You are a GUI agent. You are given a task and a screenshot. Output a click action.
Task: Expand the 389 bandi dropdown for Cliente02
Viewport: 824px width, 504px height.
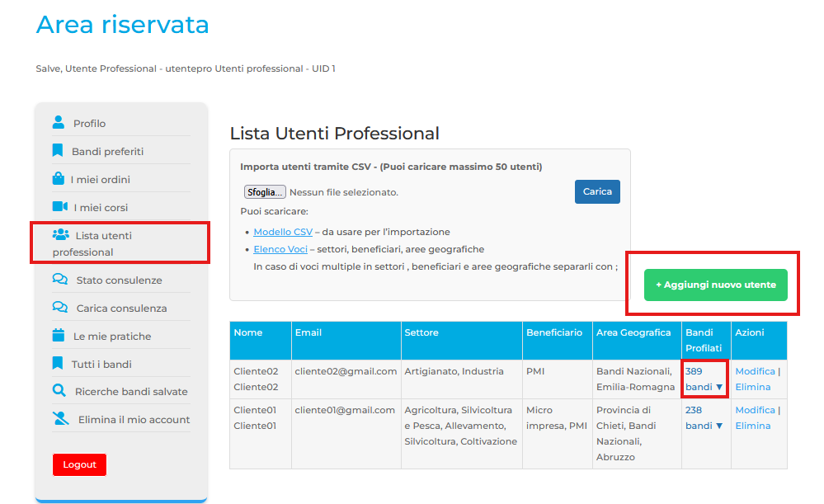[x=704, y=379]
